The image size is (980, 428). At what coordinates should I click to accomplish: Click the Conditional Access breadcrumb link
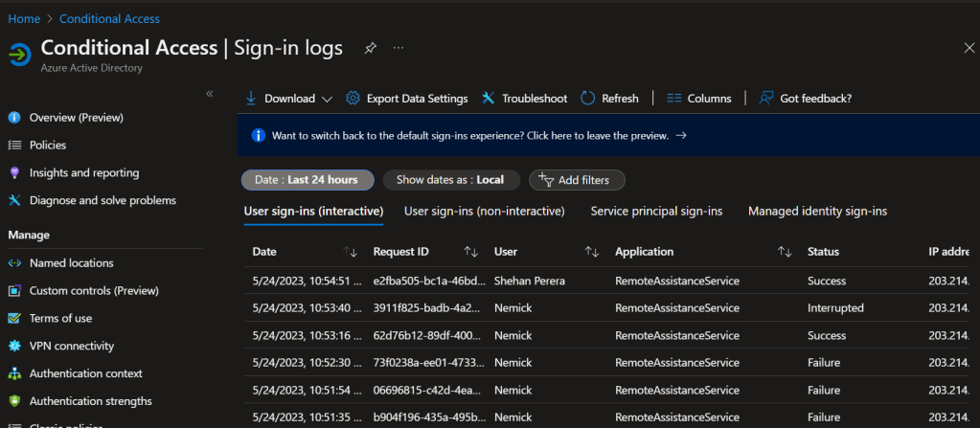109,18
